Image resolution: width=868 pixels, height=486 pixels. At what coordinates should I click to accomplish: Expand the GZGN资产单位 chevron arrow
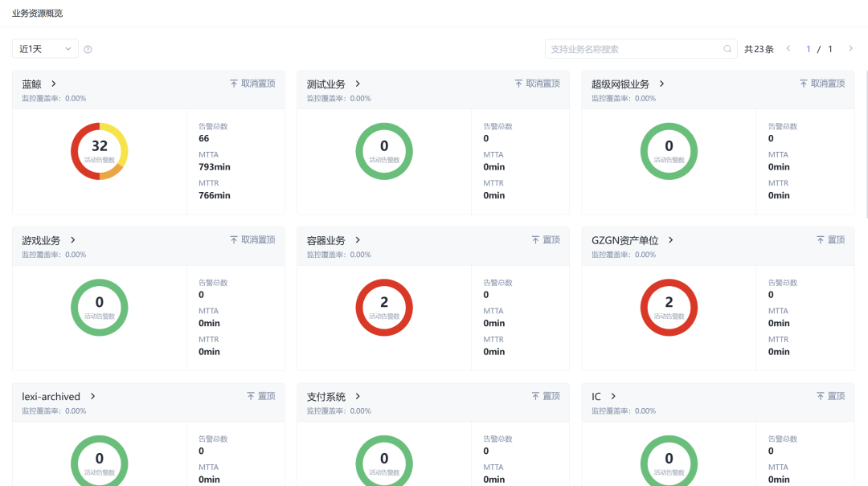670,239
